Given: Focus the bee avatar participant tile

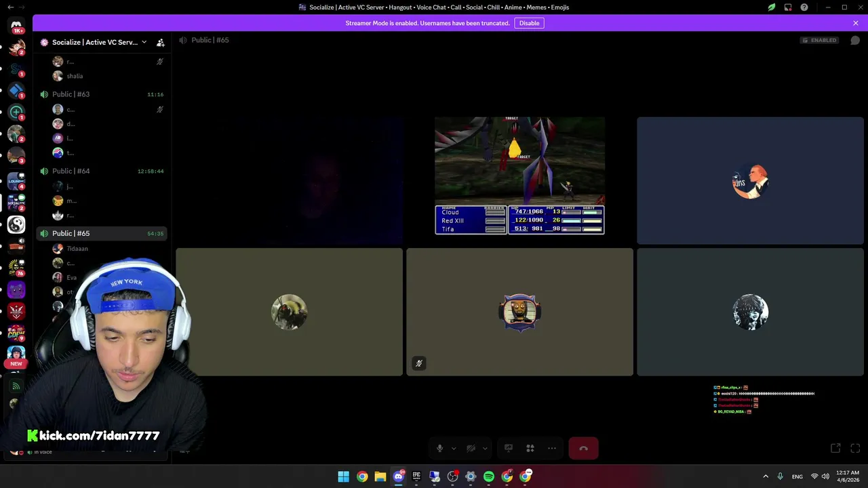Looking at the screenshot, I should (x=290, y=312).
